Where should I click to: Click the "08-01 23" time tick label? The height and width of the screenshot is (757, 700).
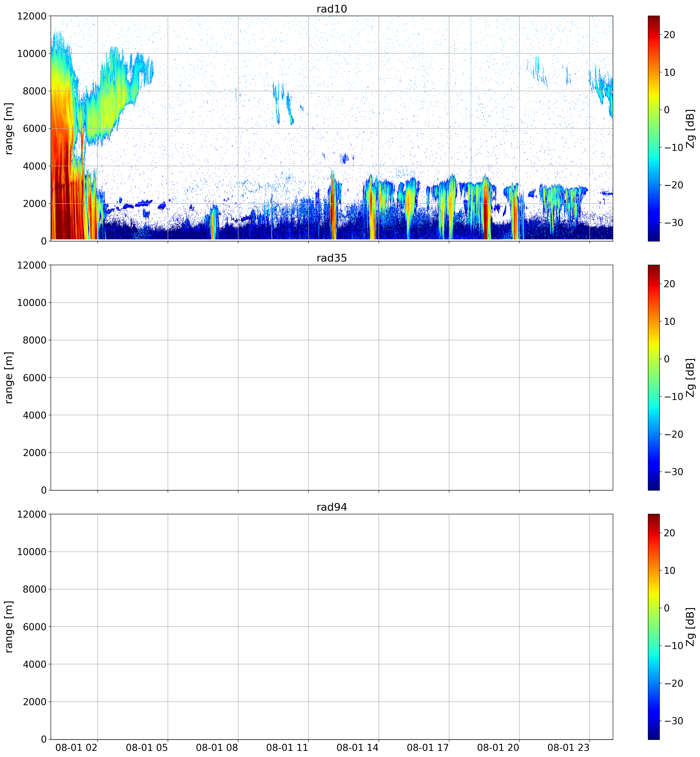pos(569,748)
